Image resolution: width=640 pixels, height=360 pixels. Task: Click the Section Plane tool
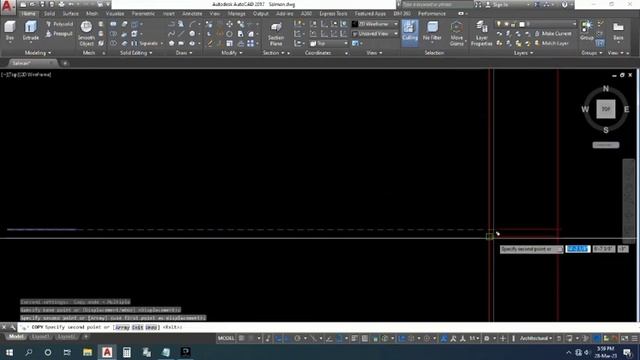click(276, 33)
